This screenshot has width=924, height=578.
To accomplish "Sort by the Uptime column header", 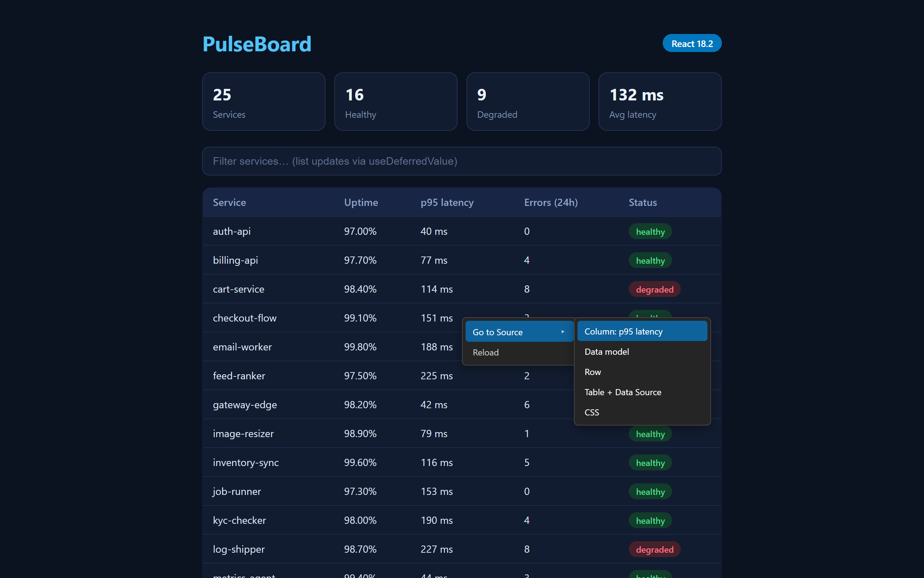I will point(361,202).
